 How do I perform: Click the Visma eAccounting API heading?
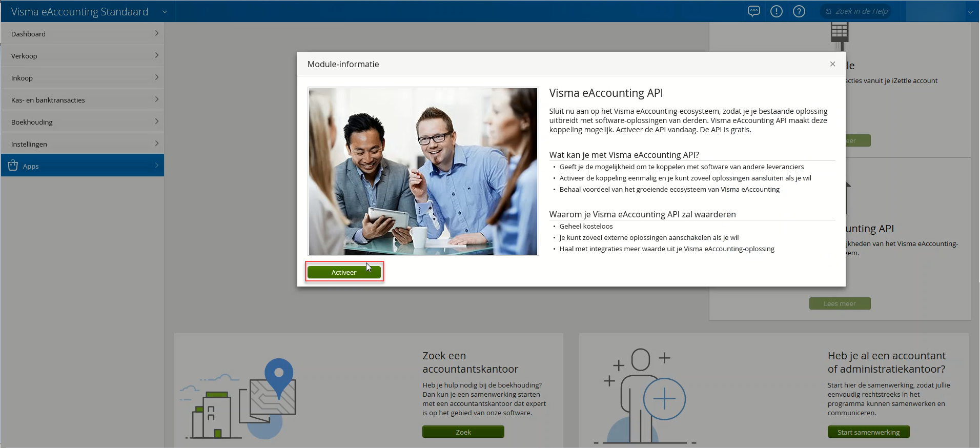click(x=606, y=93)
